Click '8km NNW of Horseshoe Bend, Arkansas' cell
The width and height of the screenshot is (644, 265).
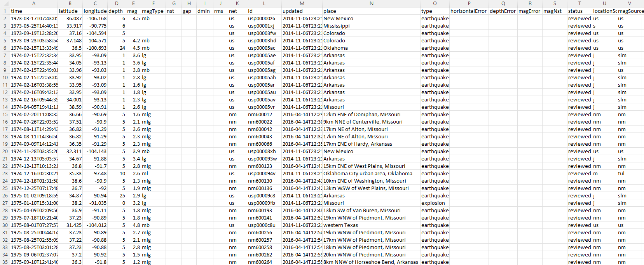pyautogui.click(x=371, y=262)
